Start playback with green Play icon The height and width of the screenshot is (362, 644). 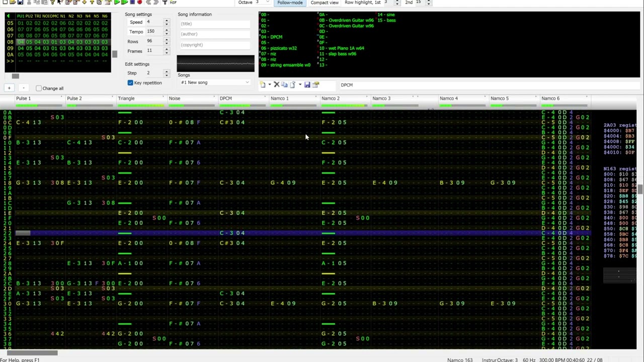pyautogui.click(x=117, y=2)
